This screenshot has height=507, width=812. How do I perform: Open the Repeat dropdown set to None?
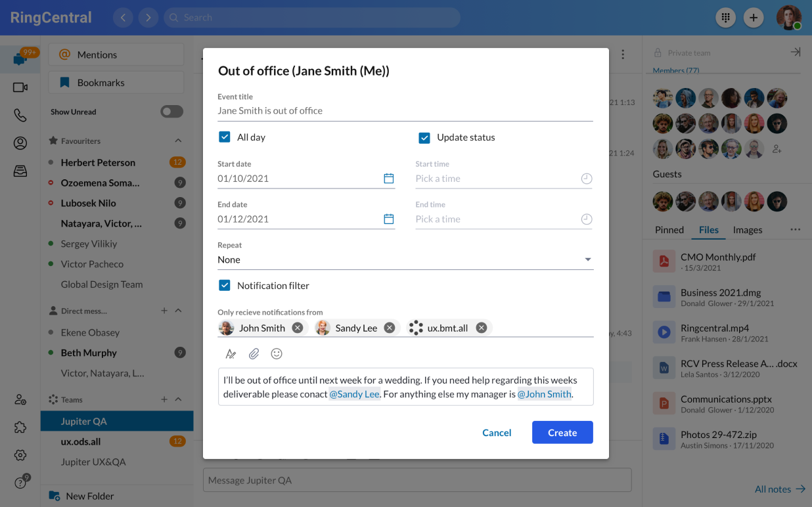[x=588, y=259]
